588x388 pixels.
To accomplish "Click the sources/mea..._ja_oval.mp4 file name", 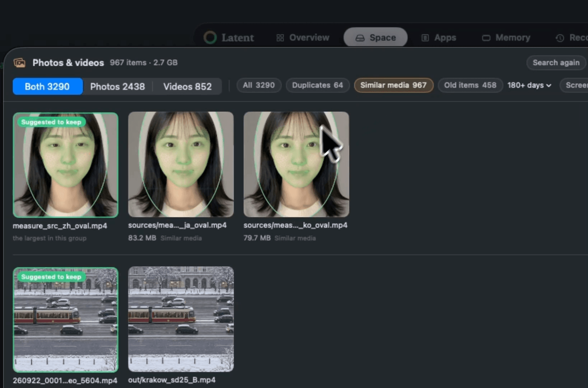I will 177,225.
